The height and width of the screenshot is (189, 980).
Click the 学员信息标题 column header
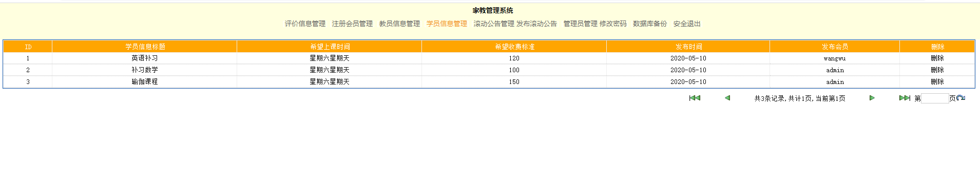pos(145,47)
